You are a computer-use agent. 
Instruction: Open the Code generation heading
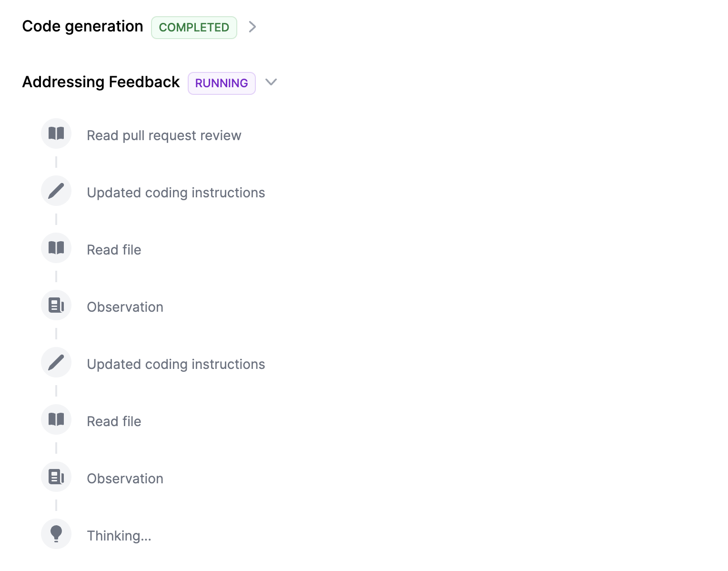click(x=82, y=26)
